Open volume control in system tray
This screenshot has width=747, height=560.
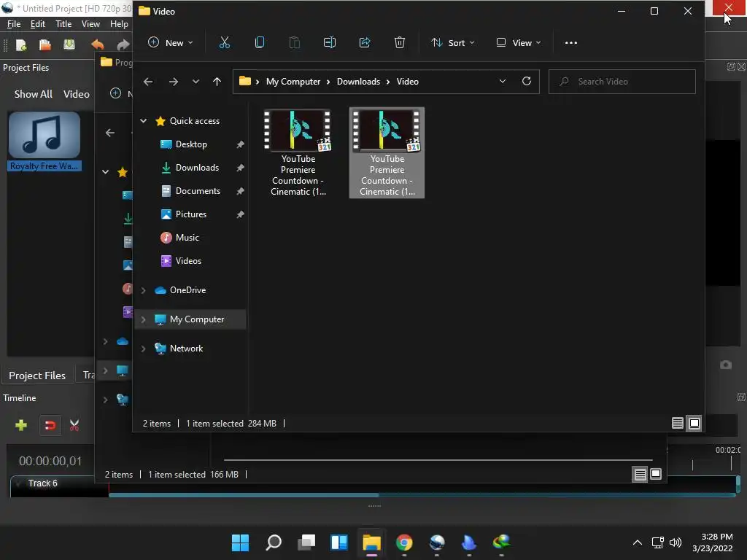676,542
